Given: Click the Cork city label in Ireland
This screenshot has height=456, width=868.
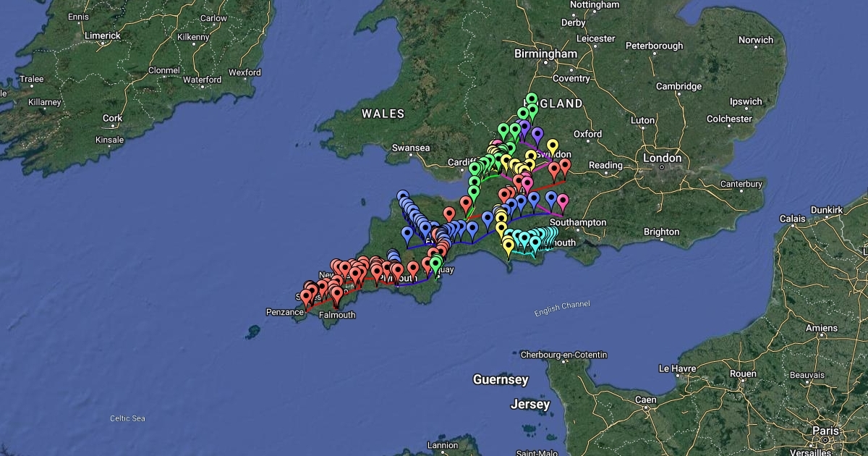Looking at the screenshot, I should 112,118.
